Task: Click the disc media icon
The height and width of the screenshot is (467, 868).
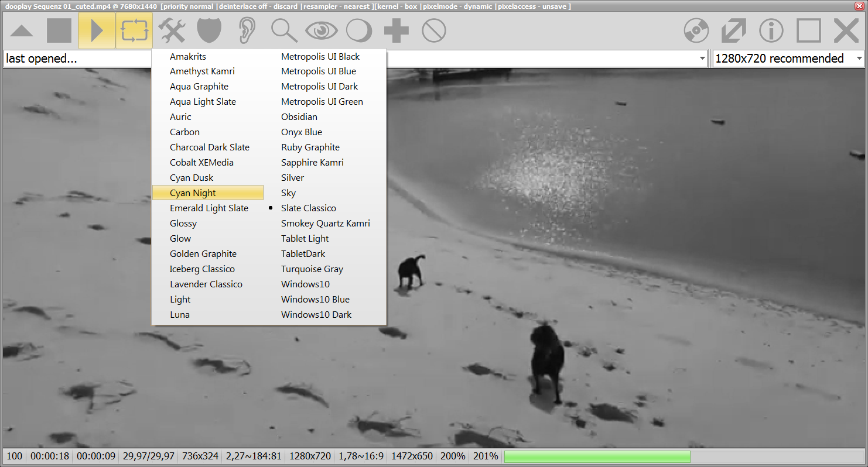Action: pyautogui.click(x=696, y=30)
